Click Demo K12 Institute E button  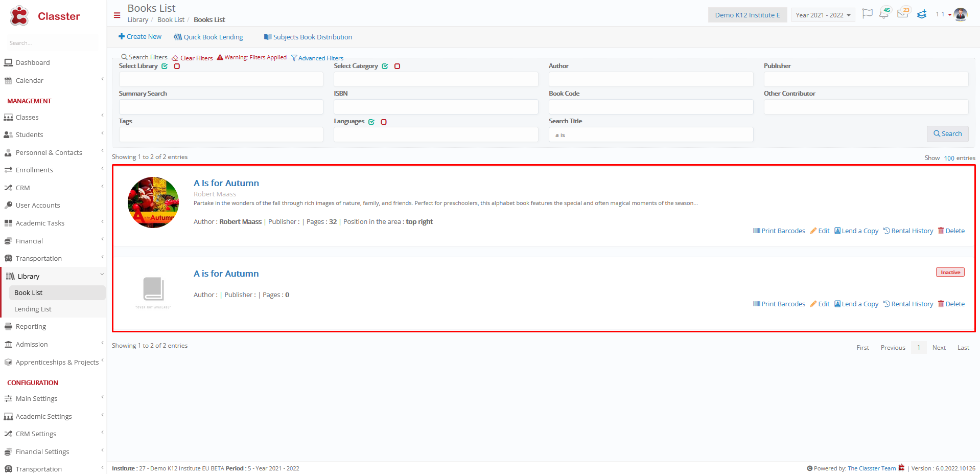[747, 15]
